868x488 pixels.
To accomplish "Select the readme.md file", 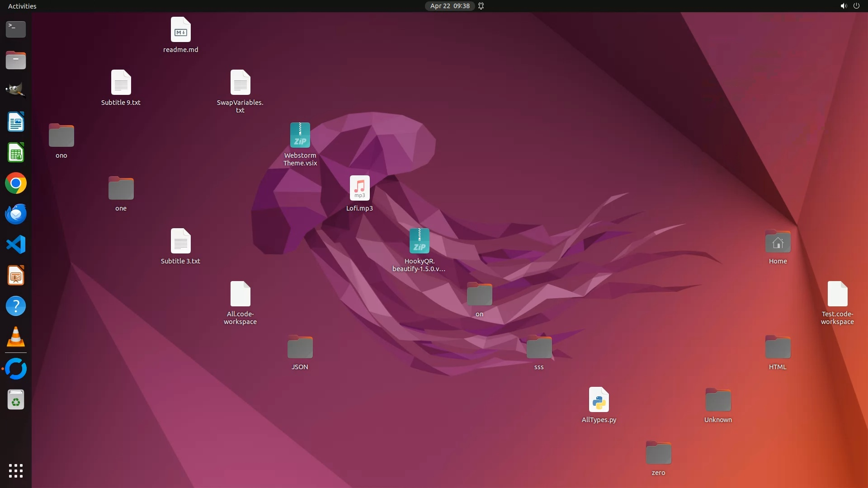I will click(x=180, y=30).
